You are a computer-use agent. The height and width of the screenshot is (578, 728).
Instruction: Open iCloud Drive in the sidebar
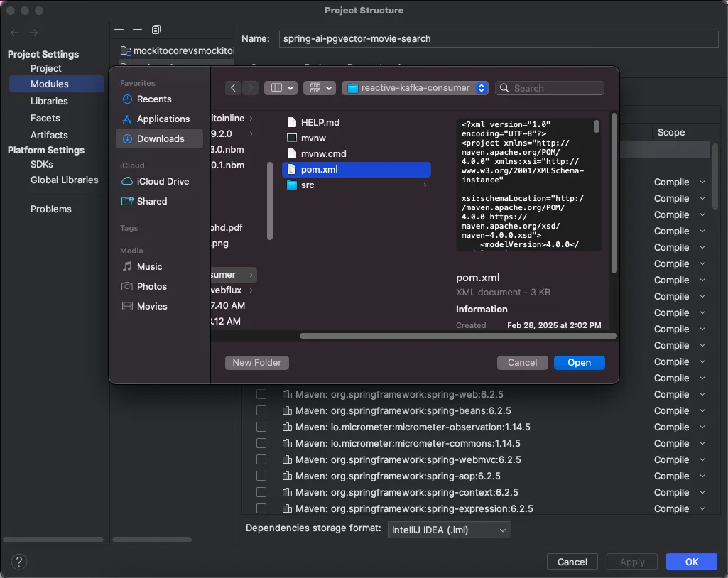point(159,182)
